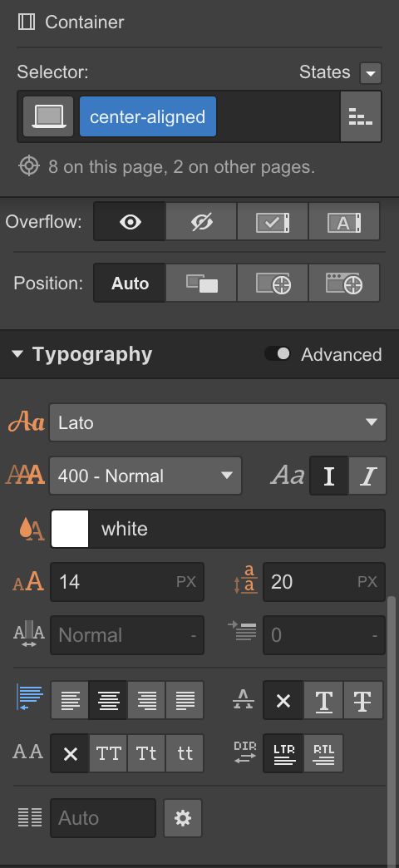Select the Auto position button

tap(130, 284)
